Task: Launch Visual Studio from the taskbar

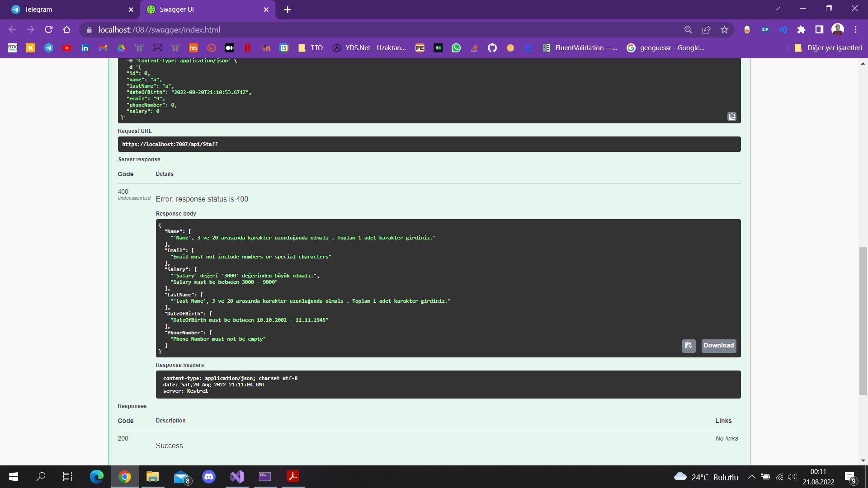Action: click(237, 476)
